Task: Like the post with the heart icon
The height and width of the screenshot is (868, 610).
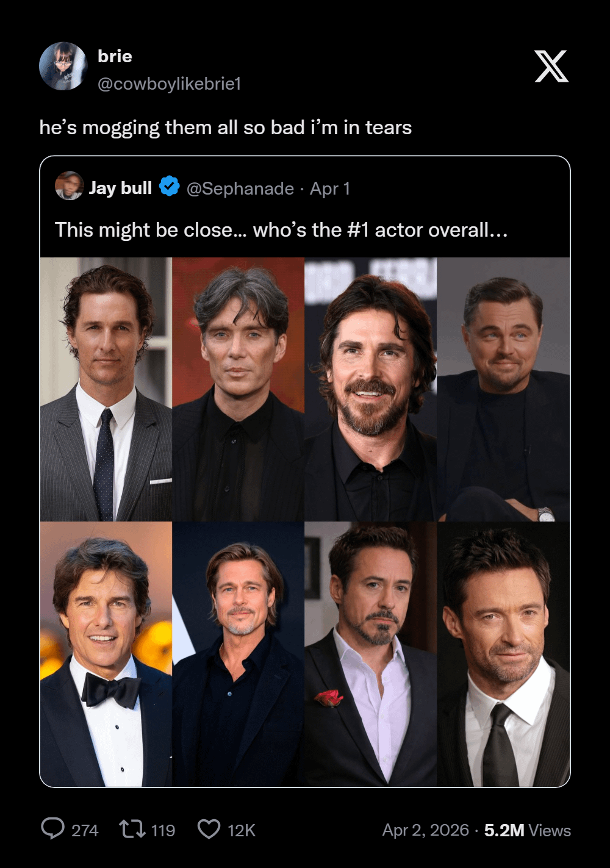Action: click(209, 829)
